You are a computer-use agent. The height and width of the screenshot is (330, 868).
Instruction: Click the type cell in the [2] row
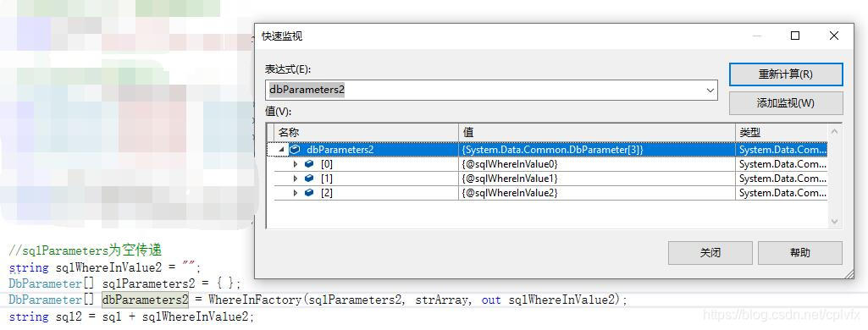click(x=781, y=193)
